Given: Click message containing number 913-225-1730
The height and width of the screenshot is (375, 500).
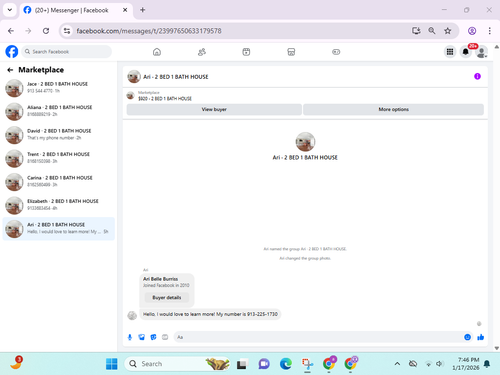Looking at the screenshot, I should click(x=210, y=314).
